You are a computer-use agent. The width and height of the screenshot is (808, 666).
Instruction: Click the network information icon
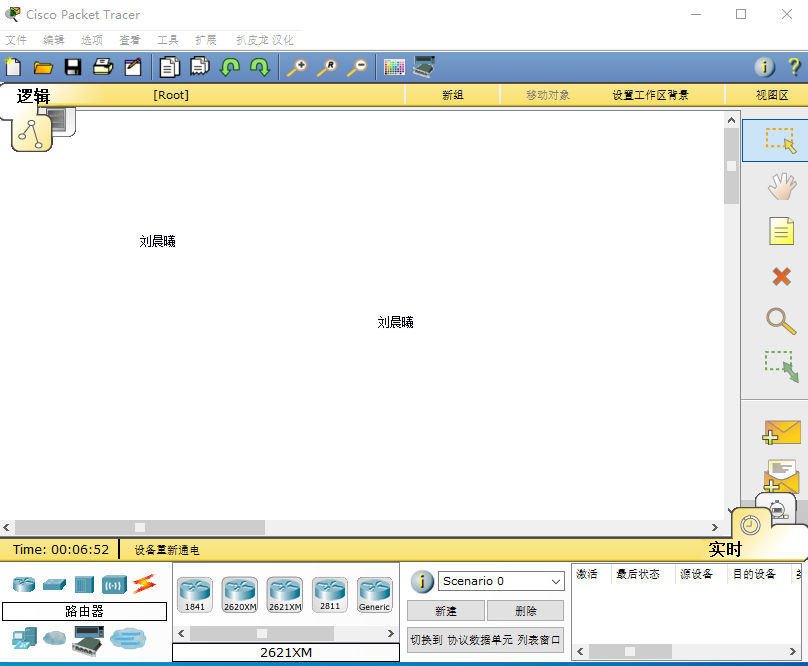point(765,67)
